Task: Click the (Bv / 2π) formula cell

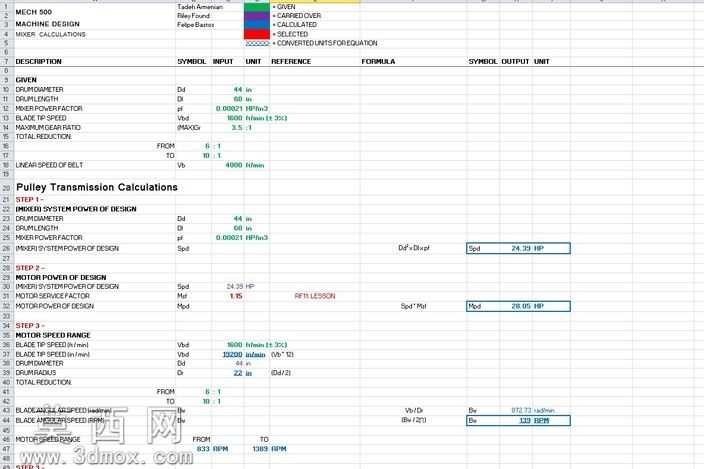Action: [x=414, y=420]
